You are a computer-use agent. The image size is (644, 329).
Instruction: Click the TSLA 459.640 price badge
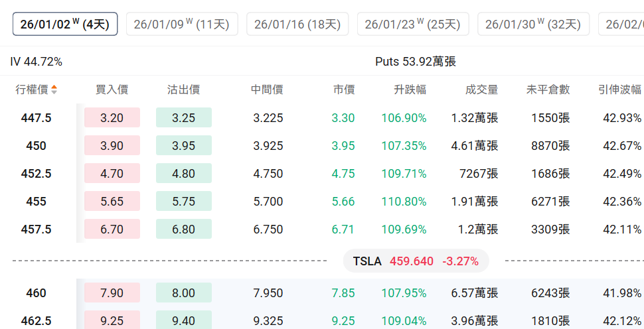point(416,261)
